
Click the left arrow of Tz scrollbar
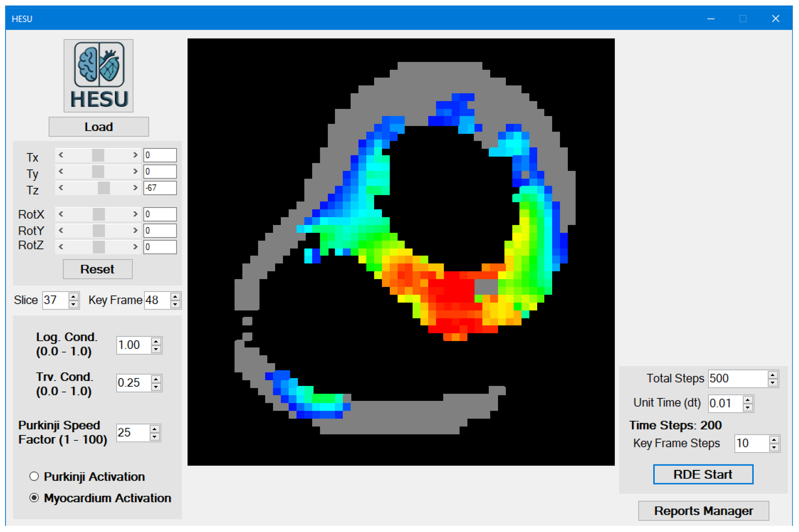point(61,188)
